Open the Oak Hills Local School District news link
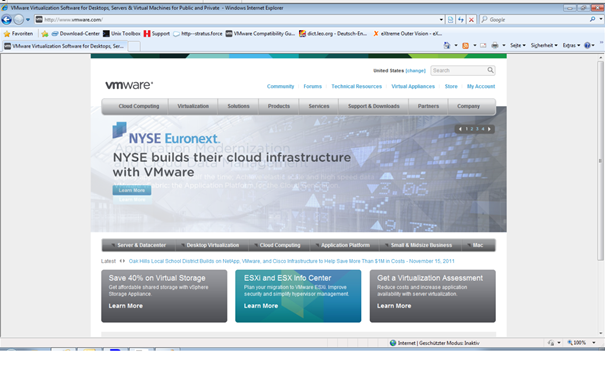This screenshot has height=378, width=605. point(291,261)
